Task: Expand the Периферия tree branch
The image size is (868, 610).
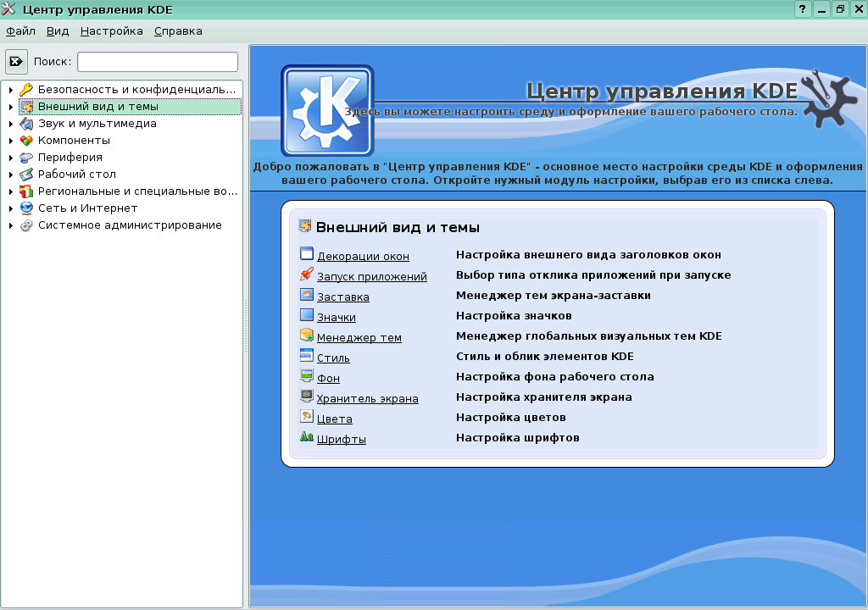Action: (10, 157)
